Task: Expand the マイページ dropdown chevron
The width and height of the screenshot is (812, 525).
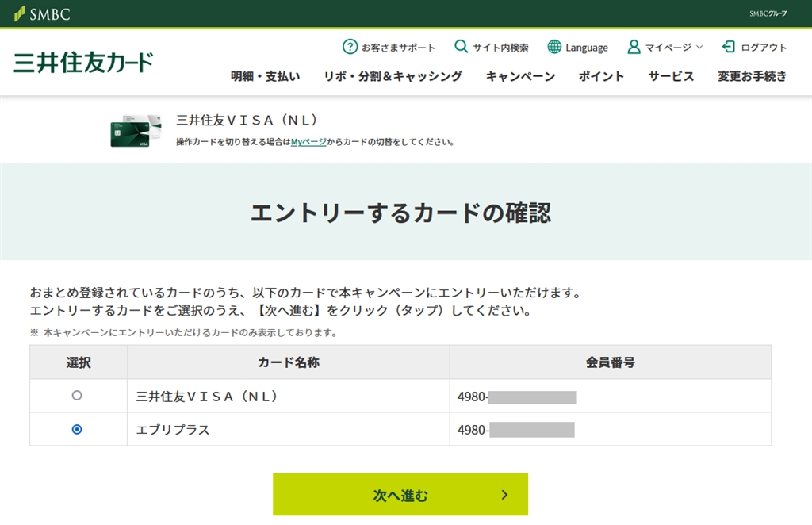Action: coord(699,47)
